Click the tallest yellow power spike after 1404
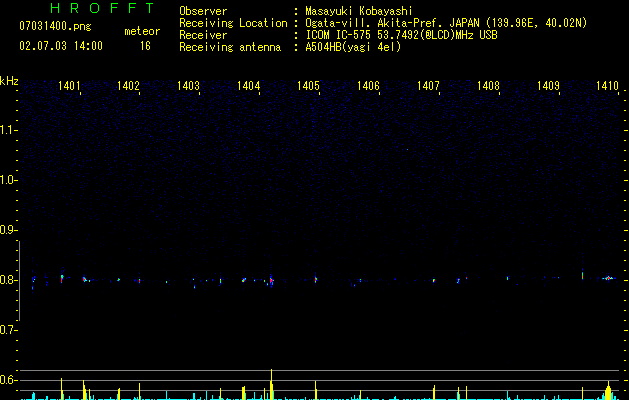 pos(272,384)
